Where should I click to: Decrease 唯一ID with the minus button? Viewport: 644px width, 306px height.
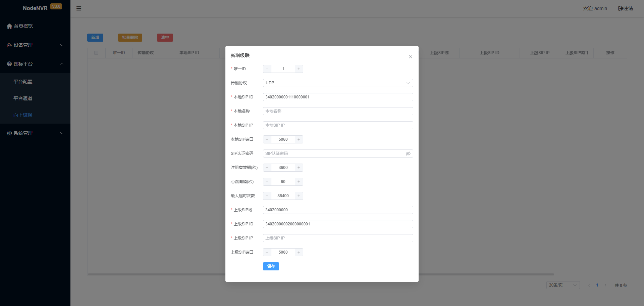point(267,69)
